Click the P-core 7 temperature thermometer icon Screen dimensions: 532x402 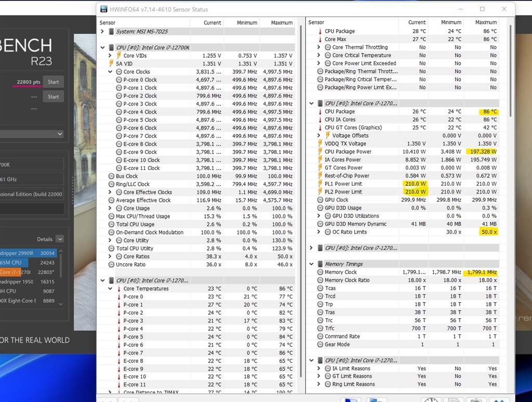(x=119, y=353)
